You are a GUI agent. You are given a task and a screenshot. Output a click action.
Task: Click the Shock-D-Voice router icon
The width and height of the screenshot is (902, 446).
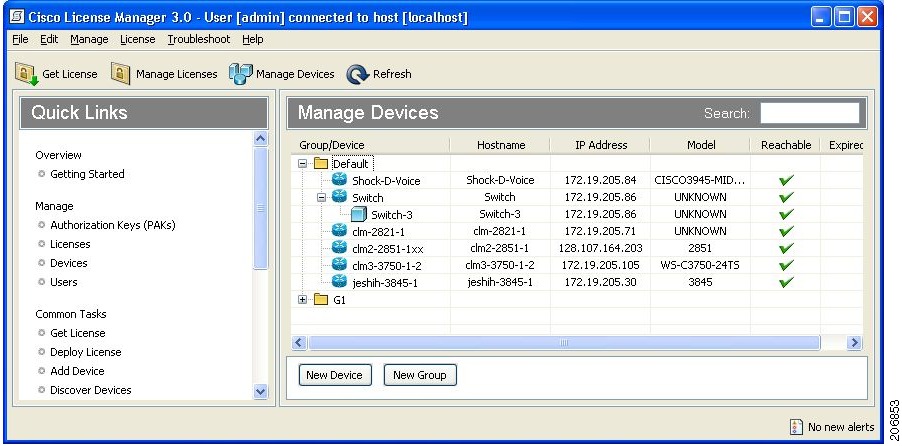tap(339, 180)
